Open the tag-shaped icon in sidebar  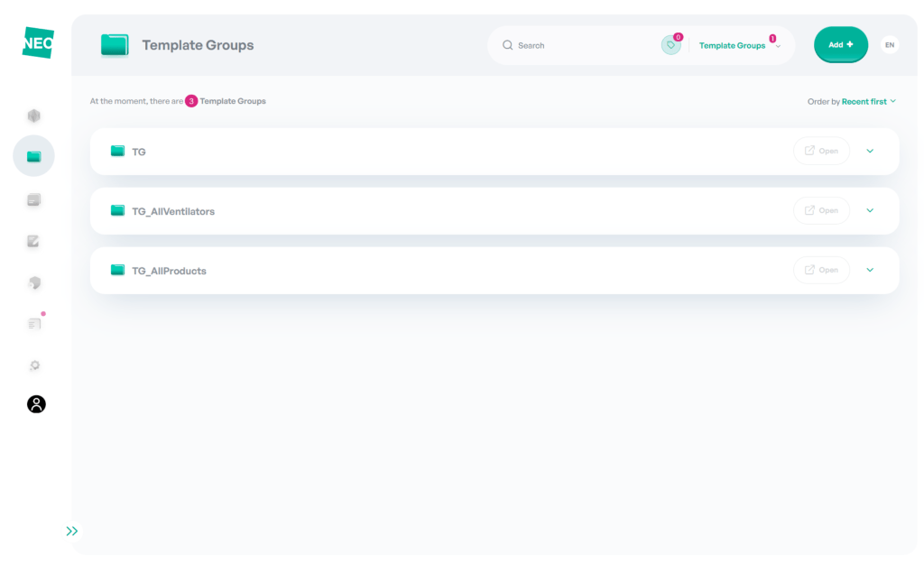(x=35, y=282)
